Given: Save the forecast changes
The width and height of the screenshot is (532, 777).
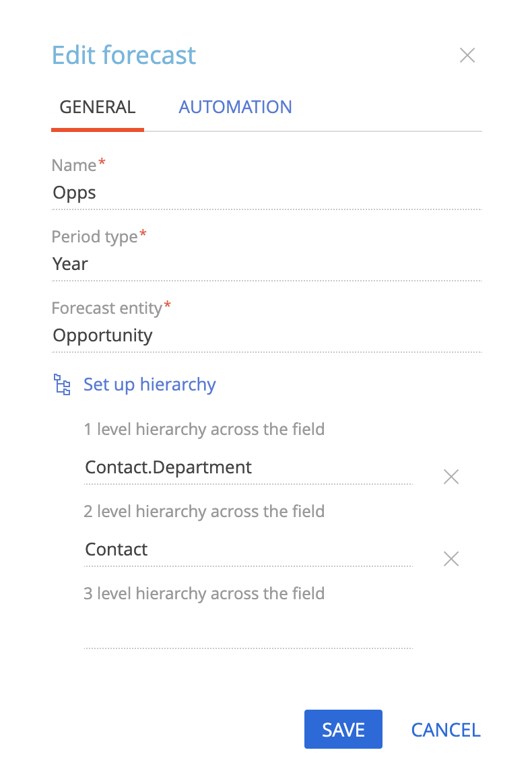Looking at the screenshot, I should point(343,729).
